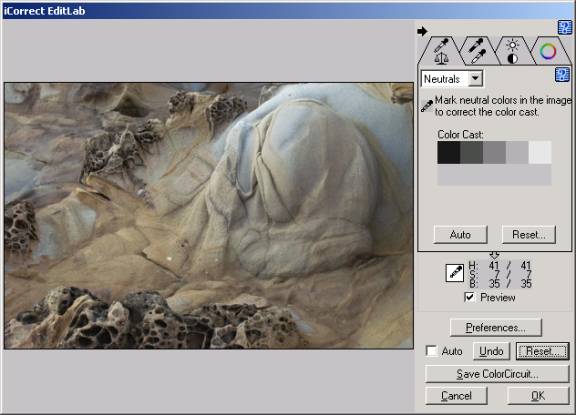Click the Undo button

coord(491,351)
